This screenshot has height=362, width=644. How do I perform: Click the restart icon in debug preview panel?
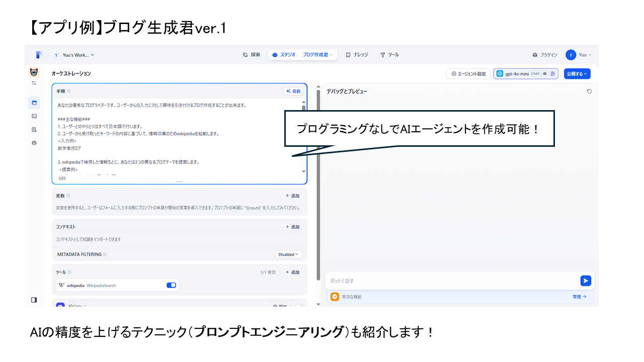[589, 92]
